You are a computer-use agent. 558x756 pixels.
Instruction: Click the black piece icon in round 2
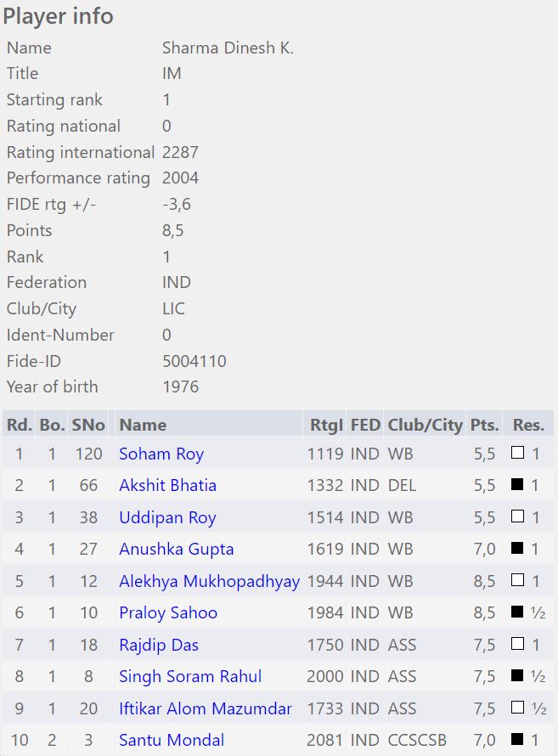coord(517,485)
